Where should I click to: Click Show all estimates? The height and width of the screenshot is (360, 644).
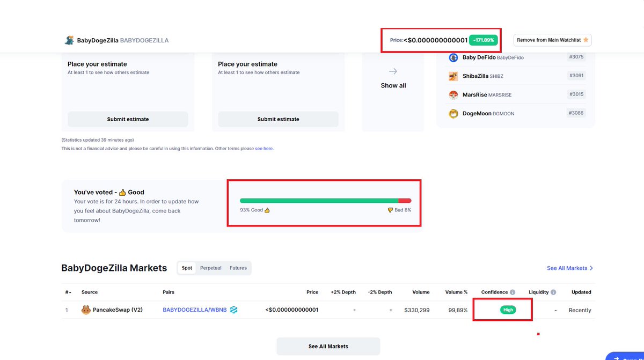(393, 85)
